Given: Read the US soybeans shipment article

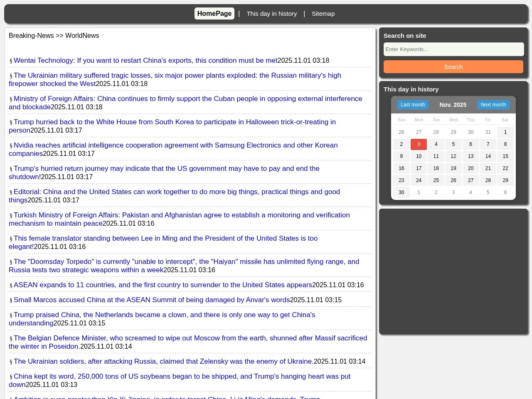Looking at the screenshot, I should (182, 377).
